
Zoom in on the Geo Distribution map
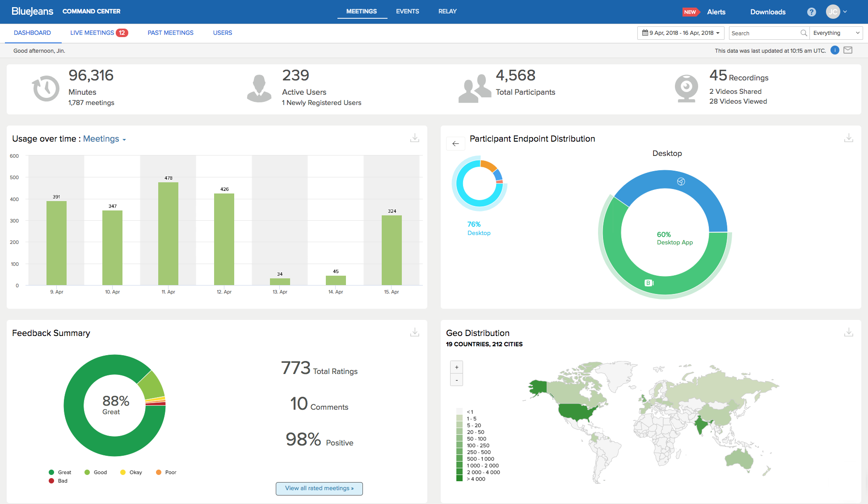[456, 366]
